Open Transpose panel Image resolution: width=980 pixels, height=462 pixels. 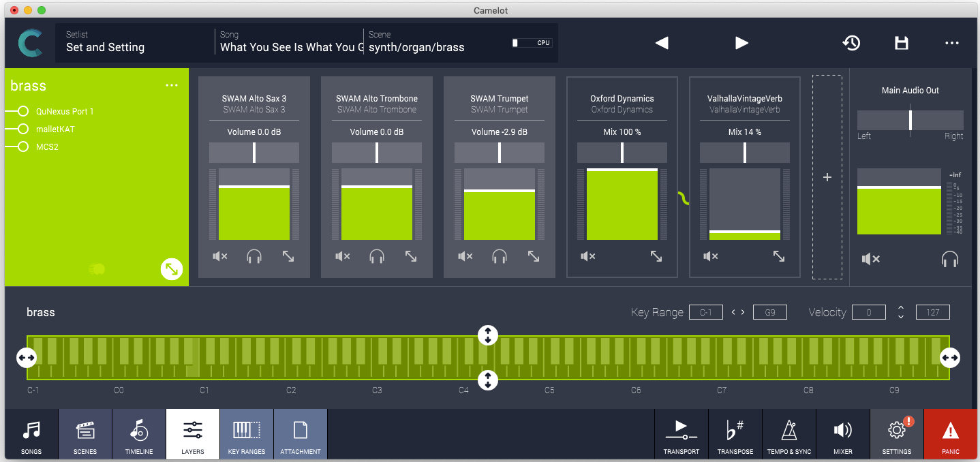coord(735,434)
